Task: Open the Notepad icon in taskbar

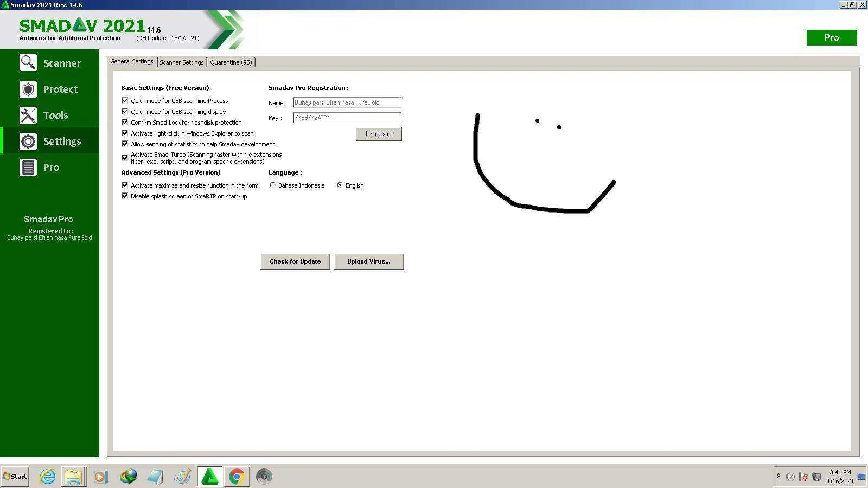Action: [x=155, y=477]
